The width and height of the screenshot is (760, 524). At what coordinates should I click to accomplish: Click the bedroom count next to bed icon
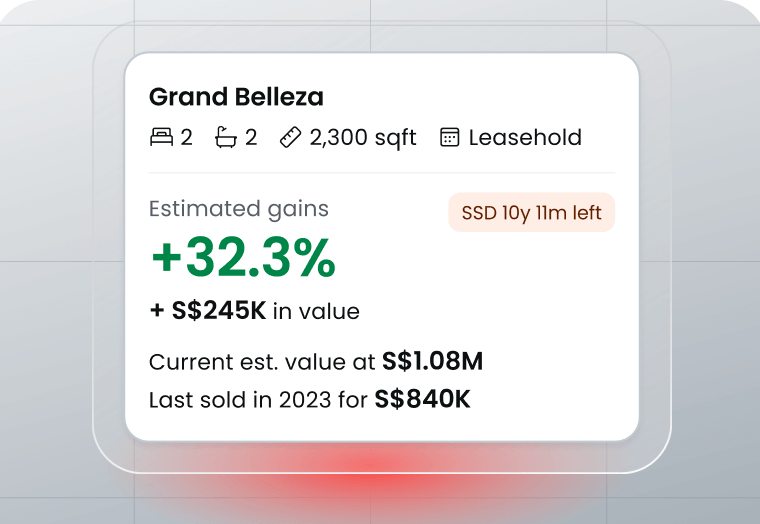pyautogui.click(x=186, y=138)
